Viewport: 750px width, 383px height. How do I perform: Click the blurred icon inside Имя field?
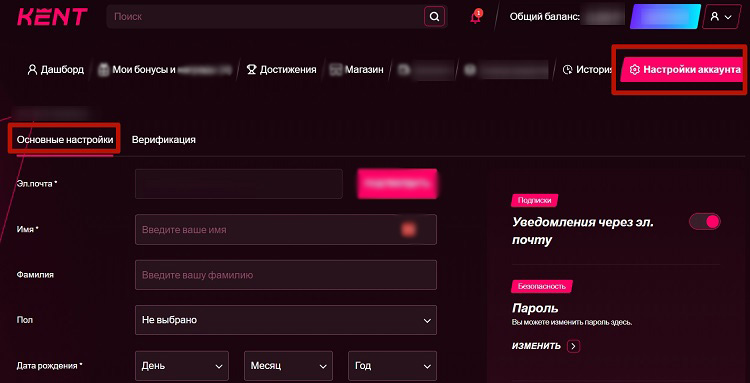(408, 230)
